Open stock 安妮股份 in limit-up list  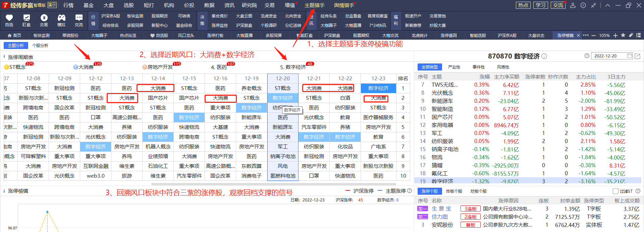pyautogui.click(x=442, y=225)
